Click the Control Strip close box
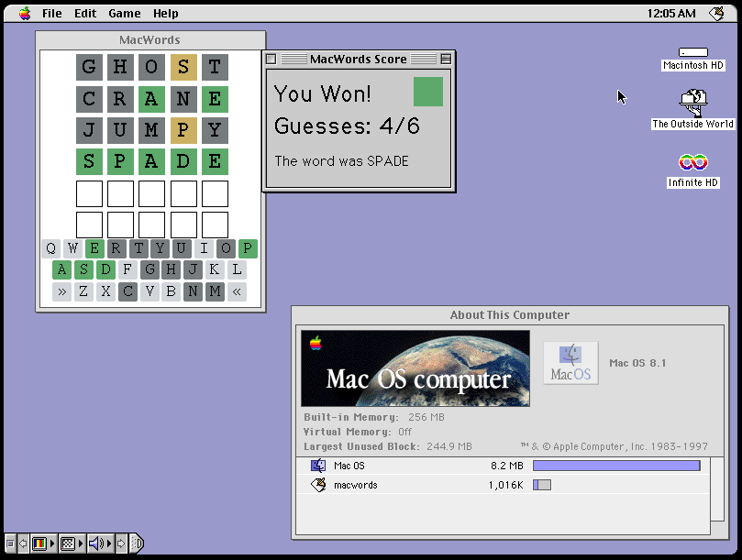 point(10,544)
